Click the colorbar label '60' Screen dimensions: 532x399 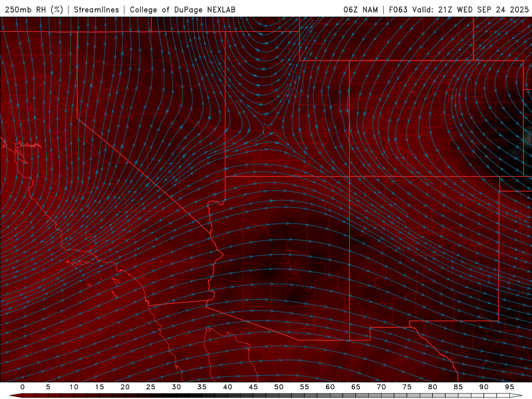pyautogui.click(x=330, y=387)
